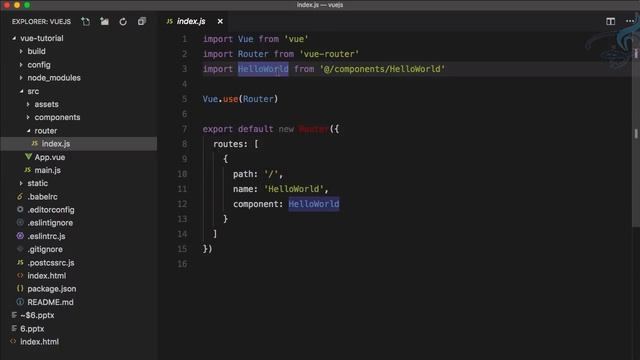Expand the build folder arrow

pyautogui.click(x=21, y=51)
